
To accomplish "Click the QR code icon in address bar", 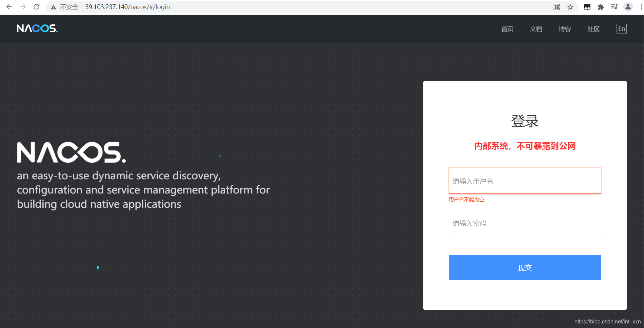I will point(557,7).
